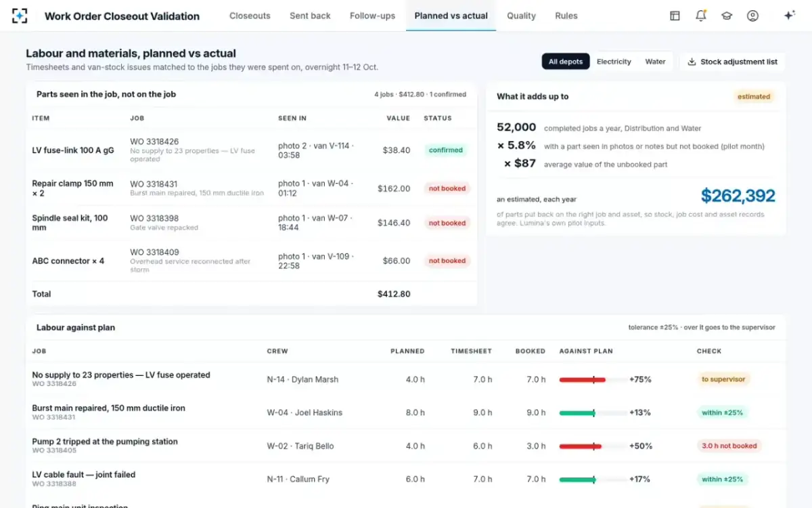The width and height of the screenshot is (812, 508).
Task: Click the ABC connector × 4 item
Action: [x=68, y=261]
